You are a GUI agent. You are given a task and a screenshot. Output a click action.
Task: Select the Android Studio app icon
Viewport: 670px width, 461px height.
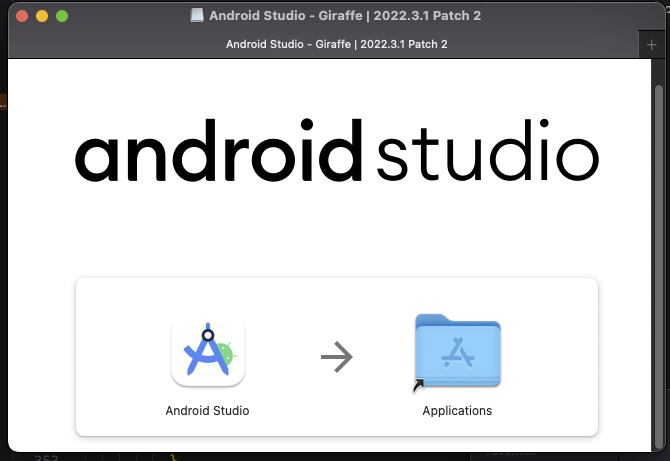[x=208, y=352]
